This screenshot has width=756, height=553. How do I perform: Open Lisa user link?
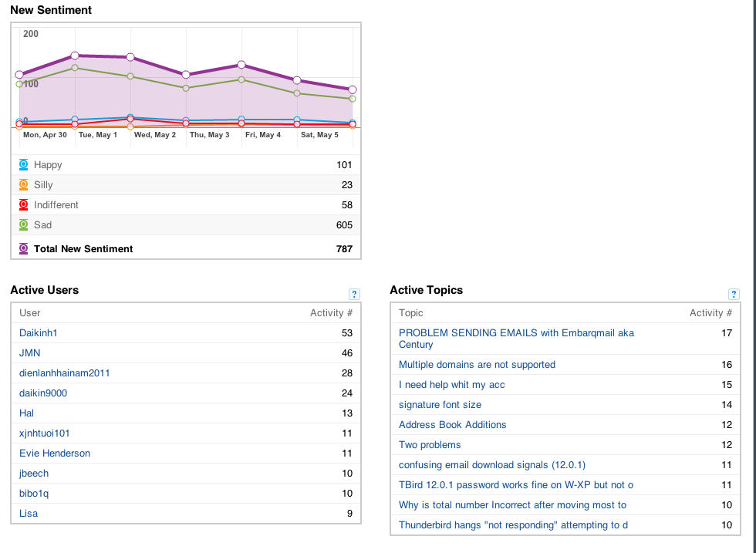(29, 514)
